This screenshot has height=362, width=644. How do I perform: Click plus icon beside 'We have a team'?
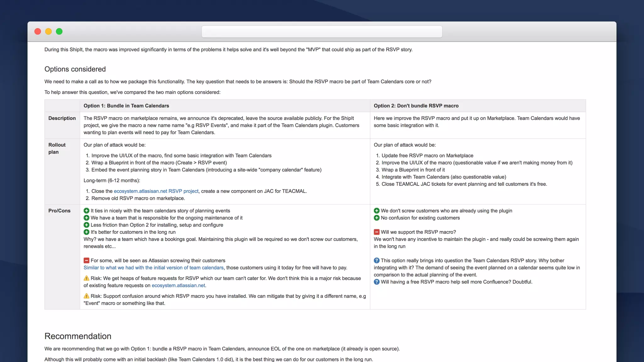[86, 218]
